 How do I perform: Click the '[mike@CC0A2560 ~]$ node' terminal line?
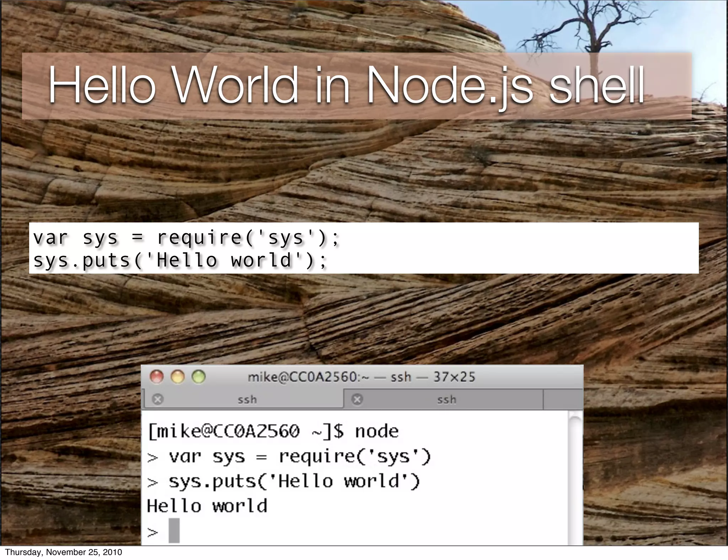click(x=273, y=432)
